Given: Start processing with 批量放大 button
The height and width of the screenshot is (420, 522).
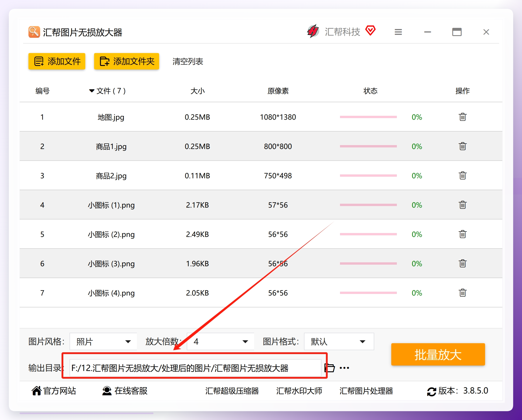Looking at the screenshot, I should point(438,354).
